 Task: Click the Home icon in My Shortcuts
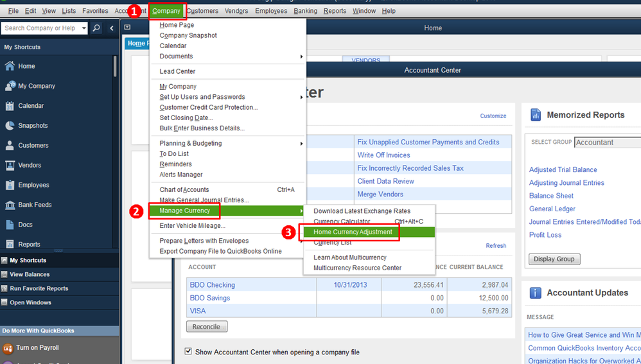10,65
